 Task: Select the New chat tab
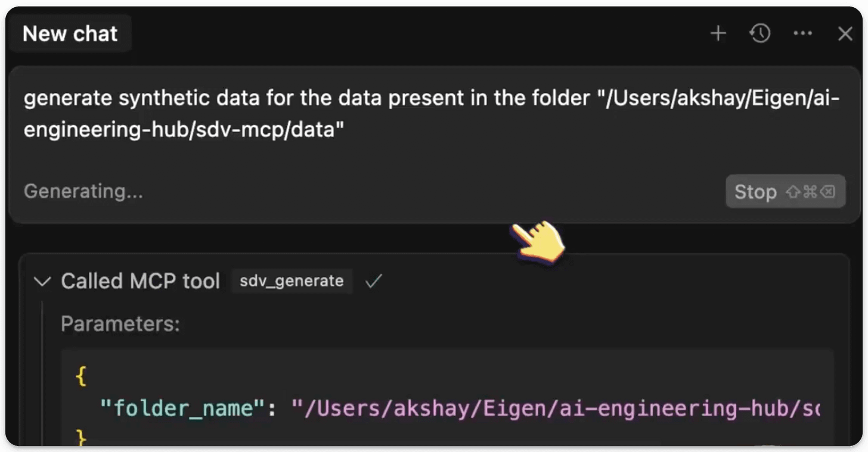point(70,34)
